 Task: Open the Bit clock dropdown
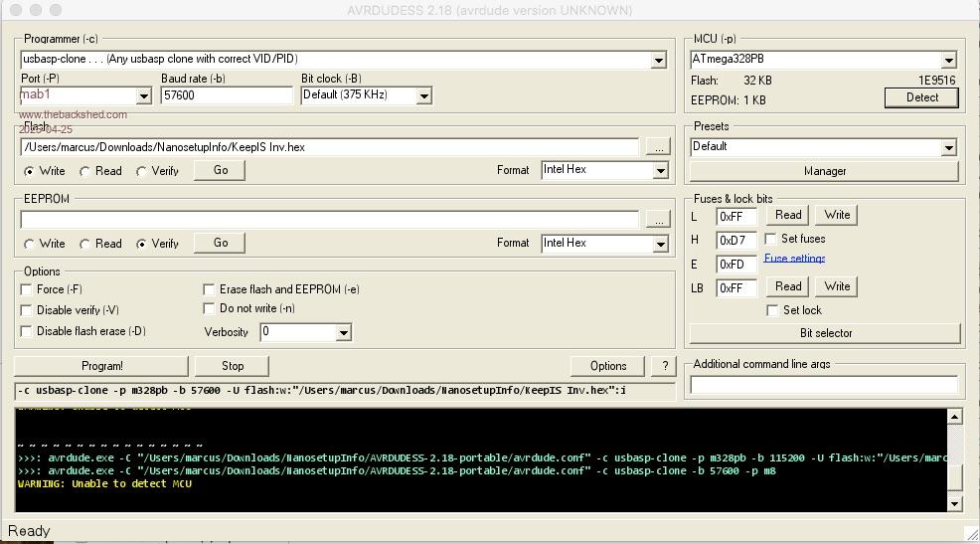point(423,96)
